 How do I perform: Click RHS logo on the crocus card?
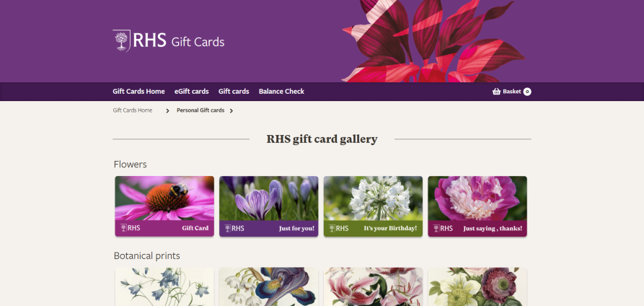(x=234, y=228)
